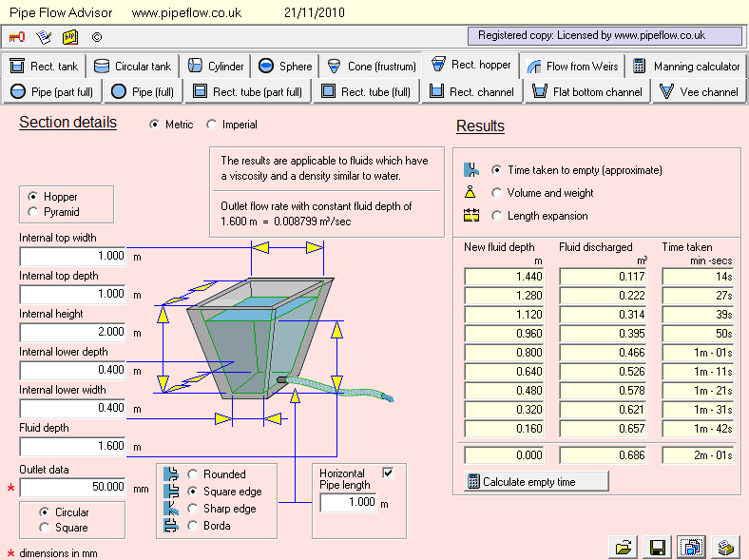This screenshot has width=749, height=560.
Task: Click the notepad pencil icon in toolbar
Action: click(x=43, y=37)
